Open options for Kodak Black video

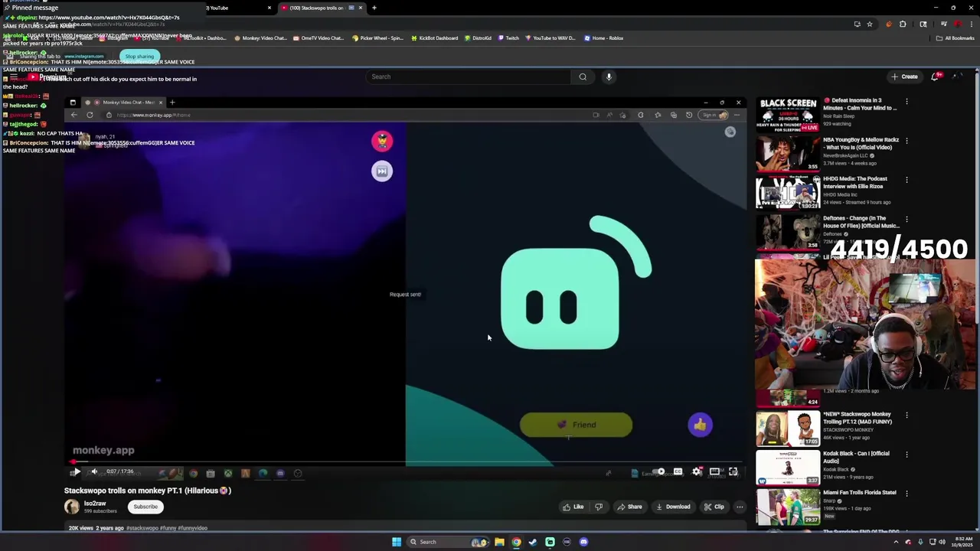[x=906, y=455]
